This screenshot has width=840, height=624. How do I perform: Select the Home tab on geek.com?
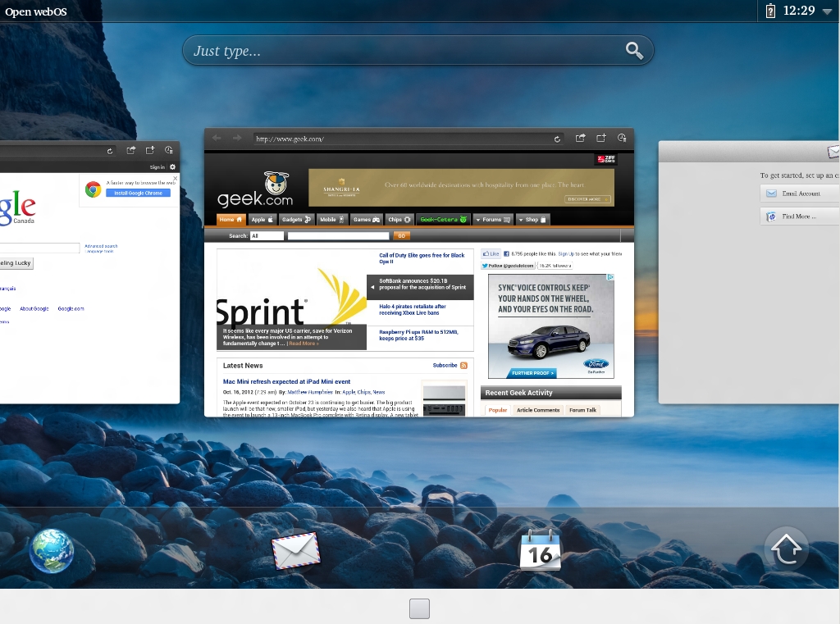(231, 220)
